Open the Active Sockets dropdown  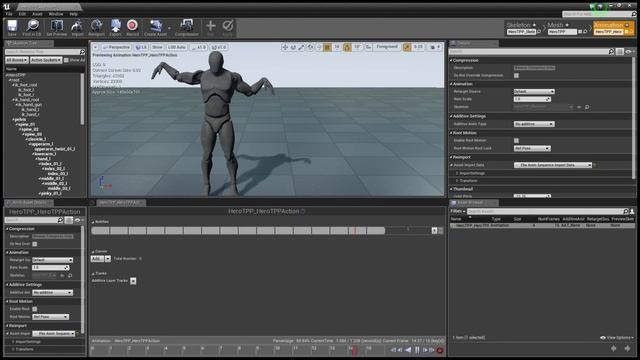[46, 60]
